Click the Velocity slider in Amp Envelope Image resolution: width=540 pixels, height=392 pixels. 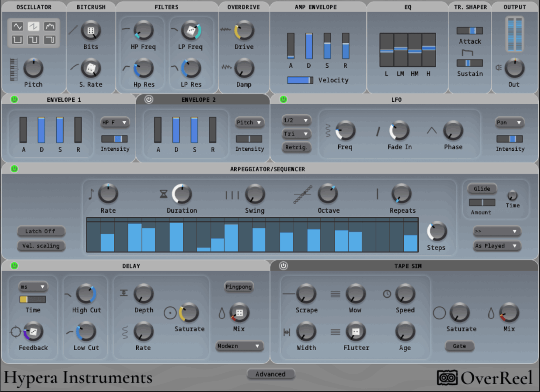(300, 80)
